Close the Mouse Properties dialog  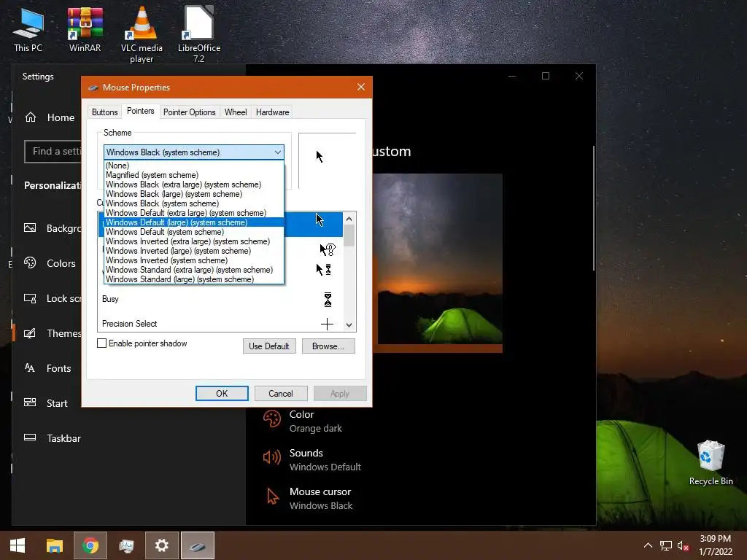[x=361, y=87]
